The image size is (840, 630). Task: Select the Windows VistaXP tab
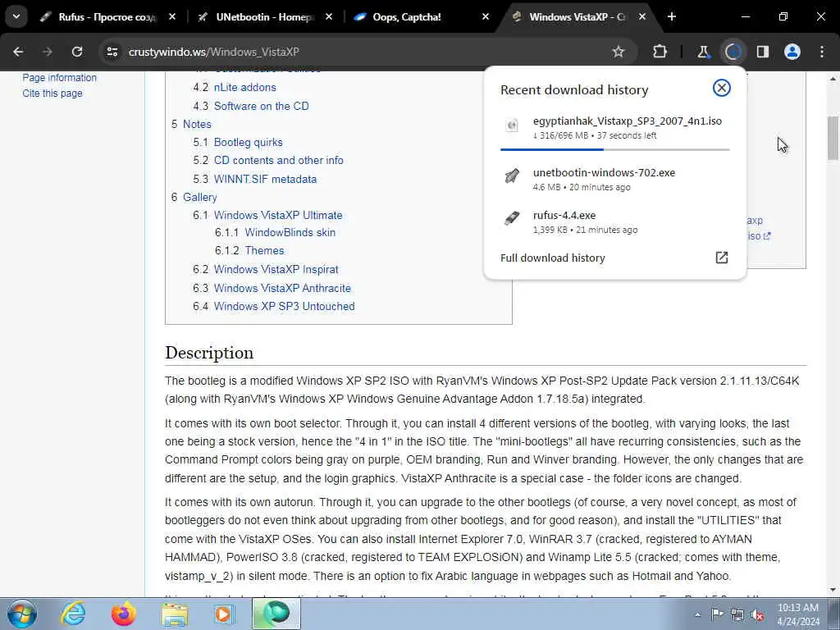click(578, 17)
